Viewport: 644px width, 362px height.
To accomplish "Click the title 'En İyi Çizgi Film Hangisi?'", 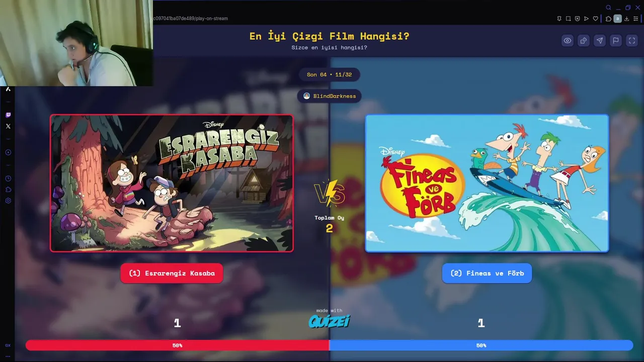I will tap(330, 36).
